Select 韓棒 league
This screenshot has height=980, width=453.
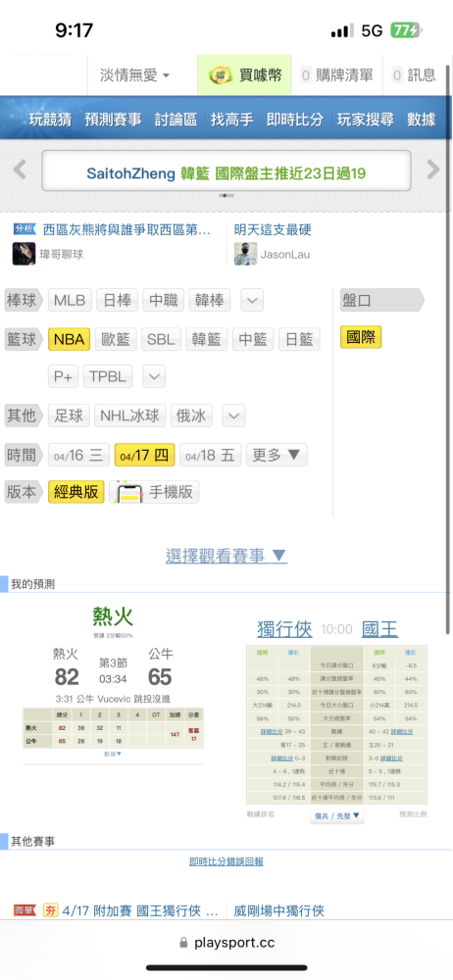210,300
